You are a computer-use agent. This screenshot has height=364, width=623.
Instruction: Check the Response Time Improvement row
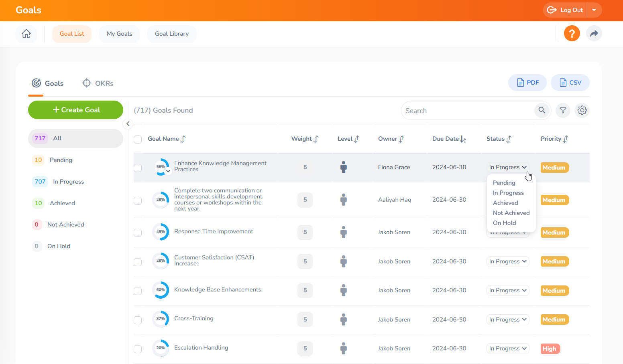click(x=138, y=233)
